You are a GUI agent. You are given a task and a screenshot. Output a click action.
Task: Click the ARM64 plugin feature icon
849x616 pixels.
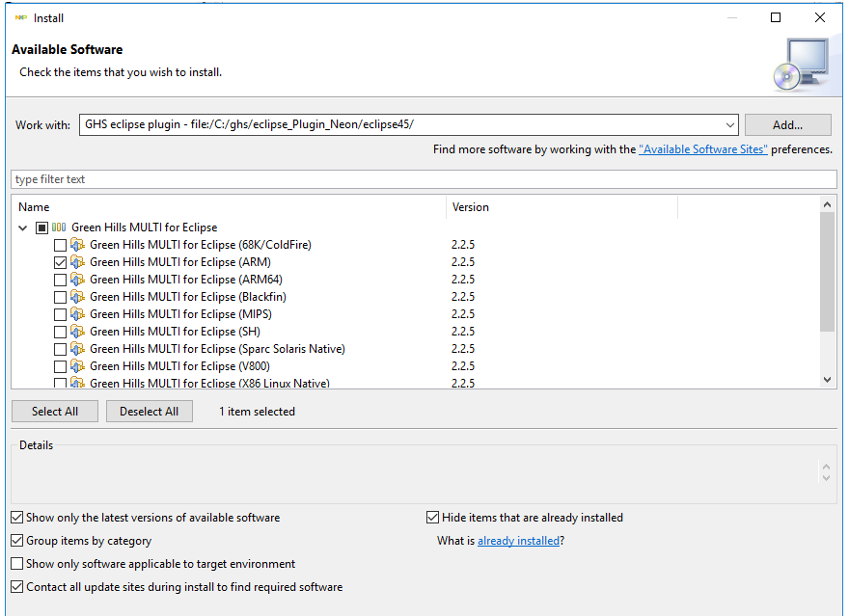[x=77, y=280]
